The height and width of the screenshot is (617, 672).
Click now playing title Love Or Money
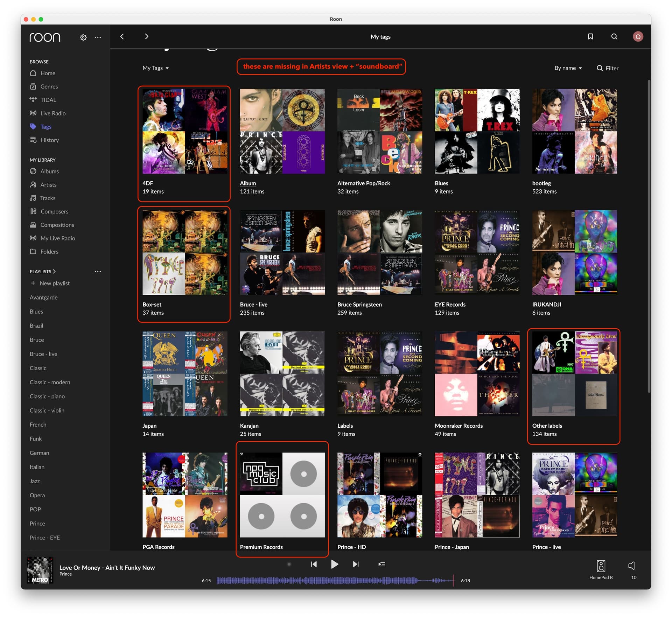coord(107,567)
